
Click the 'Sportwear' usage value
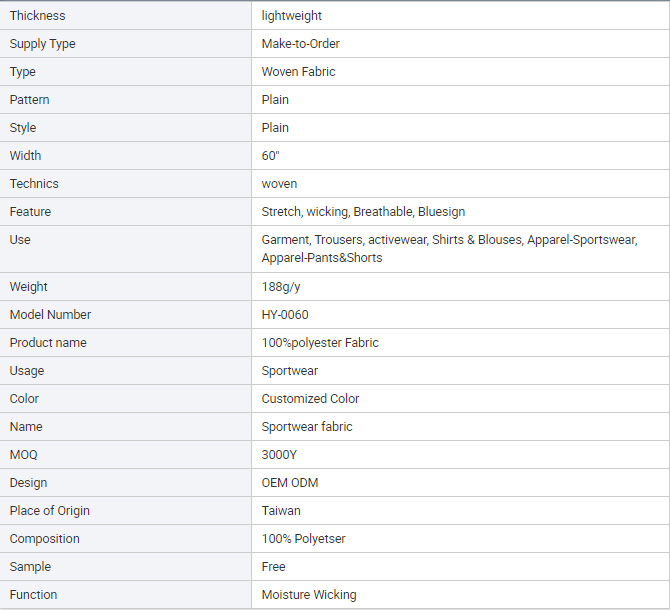coord(290,371)
